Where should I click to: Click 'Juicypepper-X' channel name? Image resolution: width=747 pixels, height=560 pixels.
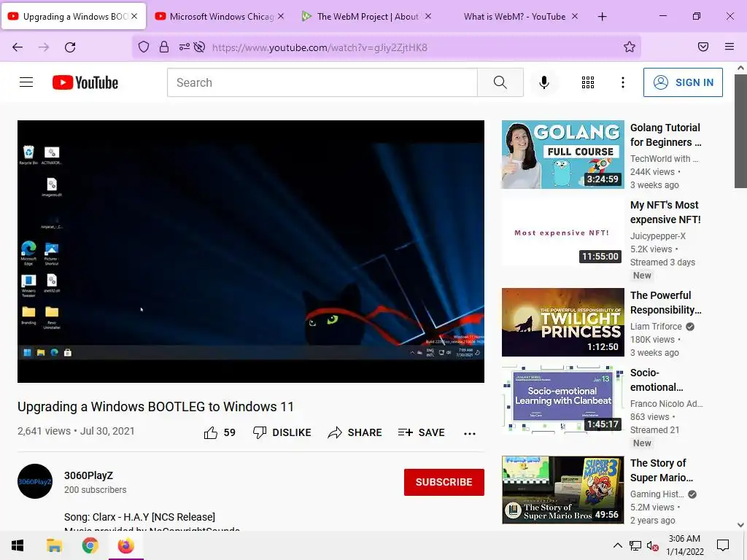click(x=658, y=236)
